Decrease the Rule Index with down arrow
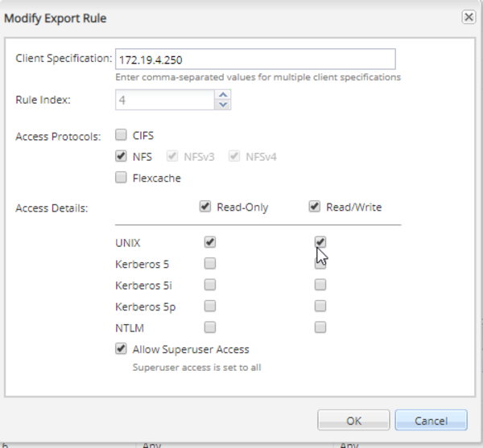Screen dimensions: 483x448 223,105
